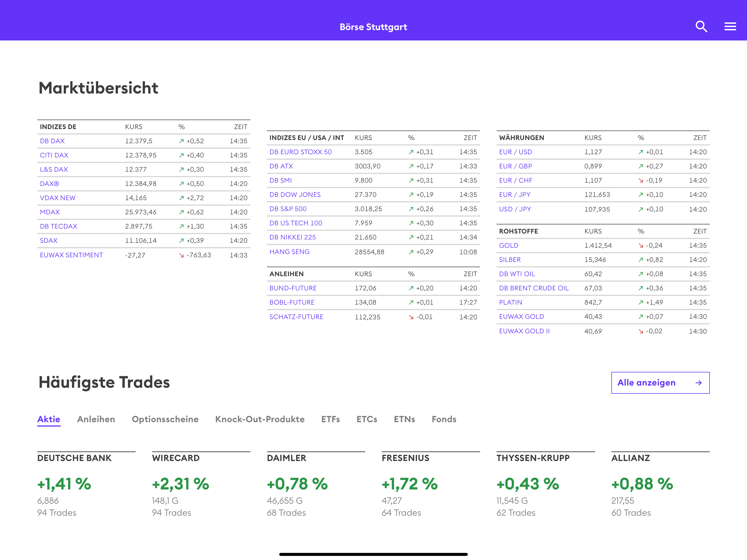Click GOLD price 1.412,54
The width and height of the screenshot is (747, 560).
pyautogui.click(x=598, y=245)
